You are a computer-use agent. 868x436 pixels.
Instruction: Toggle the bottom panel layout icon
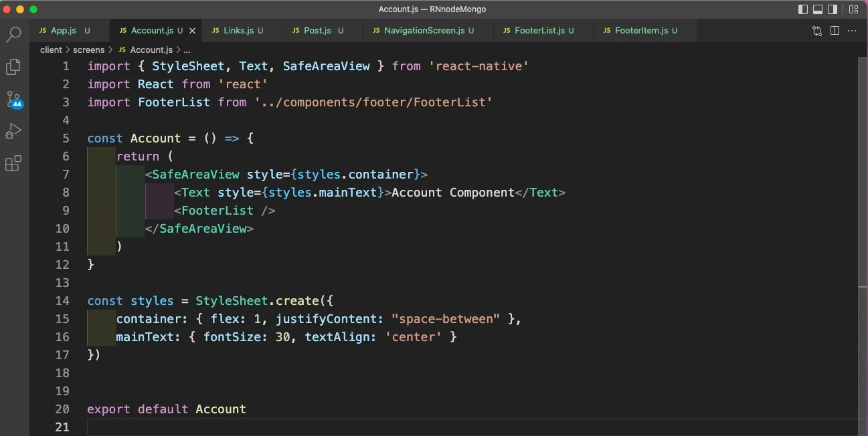[818, 9]
